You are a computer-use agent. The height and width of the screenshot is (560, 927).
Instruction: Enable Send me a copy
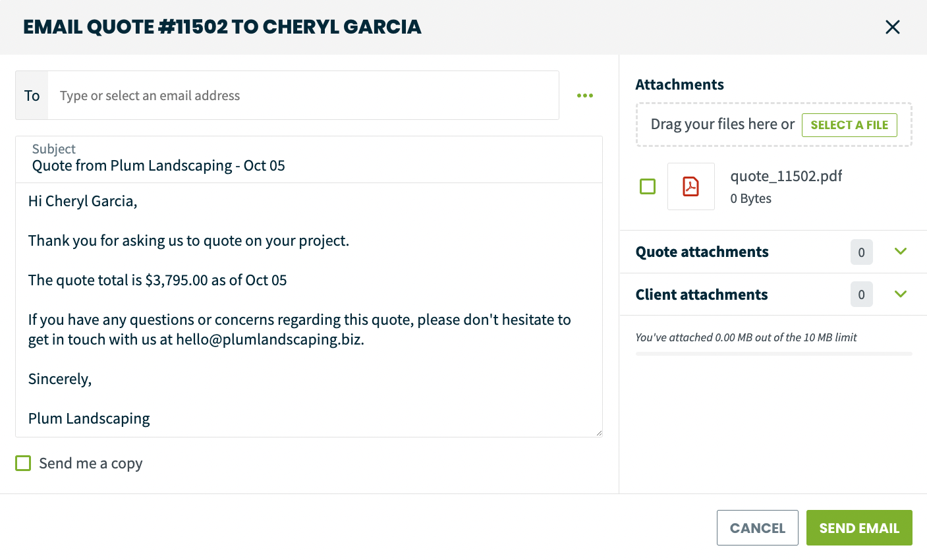coord(23,463)
